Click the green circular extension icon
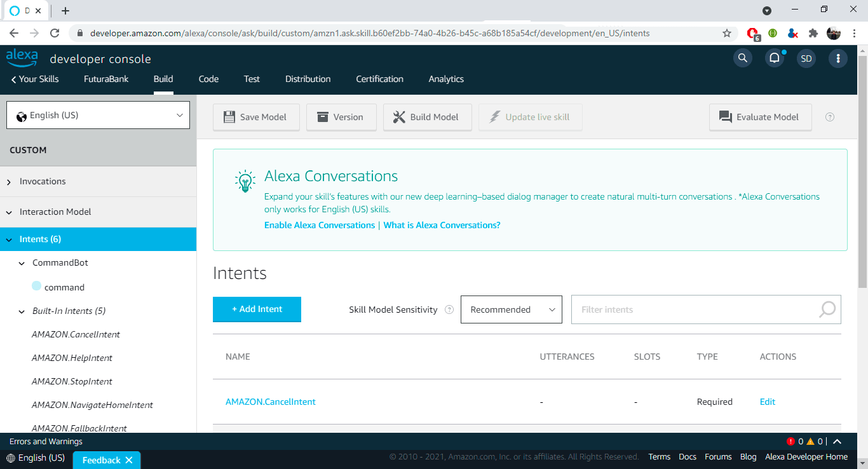Viewport: 868px width, 469px height. click(x=773, y=33)
